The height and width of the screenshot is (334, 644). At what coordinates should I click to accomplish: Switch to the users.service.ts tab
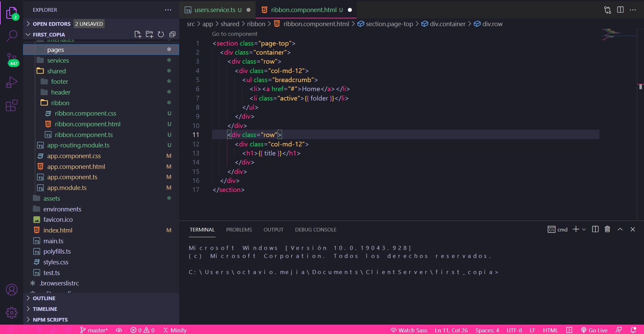215,10
